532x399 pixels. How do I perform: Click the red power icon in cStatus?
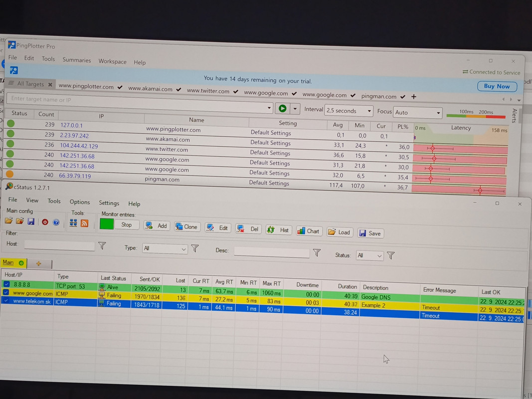(x=45, y=222)
